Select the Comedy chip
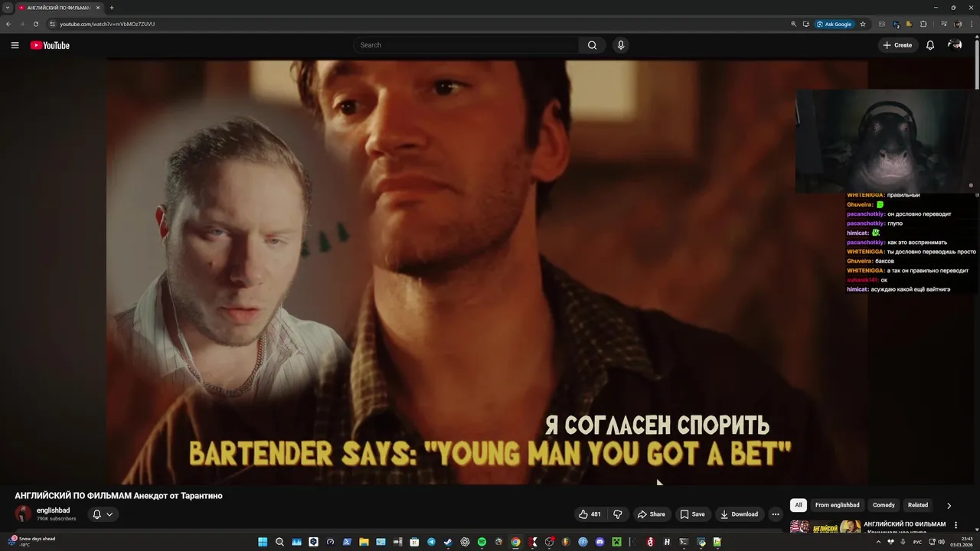 click(x=884, y=505)
